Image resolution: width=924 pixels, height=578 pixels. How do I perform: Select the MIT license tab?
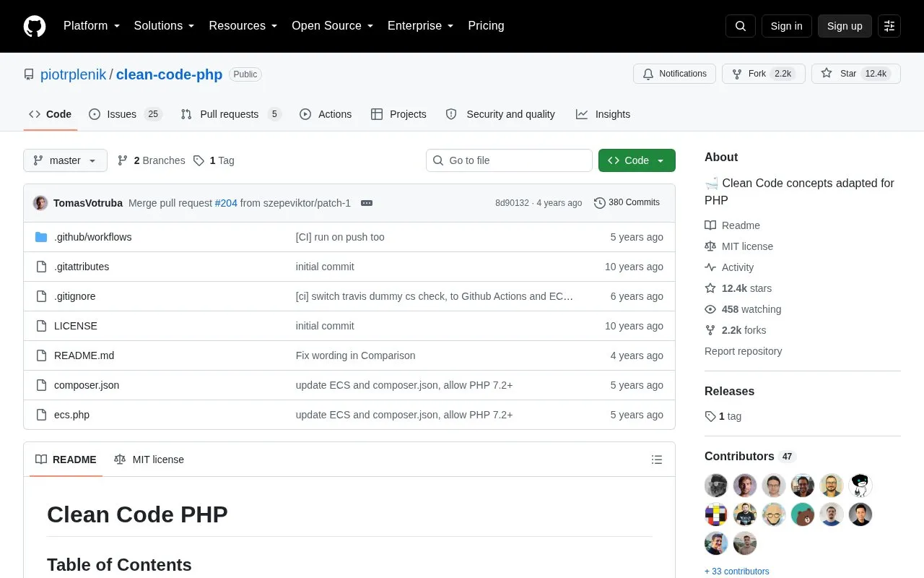(149, 460)
